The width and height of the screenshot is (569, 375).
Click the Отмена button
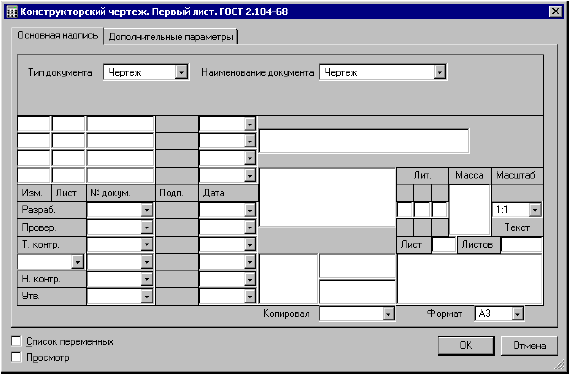coord(529,346)
